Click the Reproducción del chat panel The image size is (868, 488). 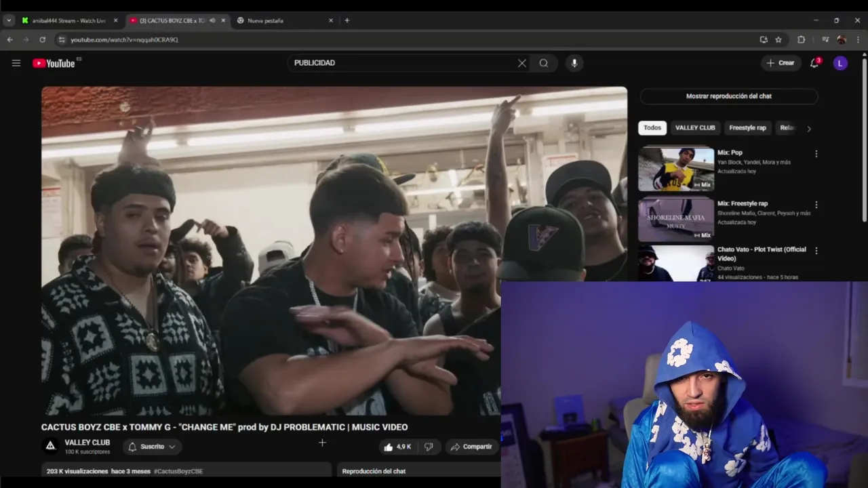[419, 471]
